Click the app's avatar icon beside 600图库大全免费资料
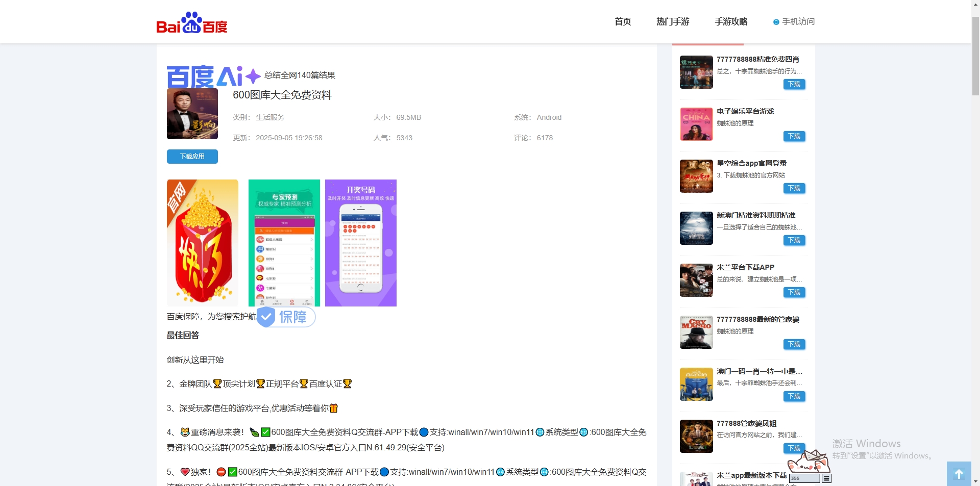980x486 pixels. [192, 114]
